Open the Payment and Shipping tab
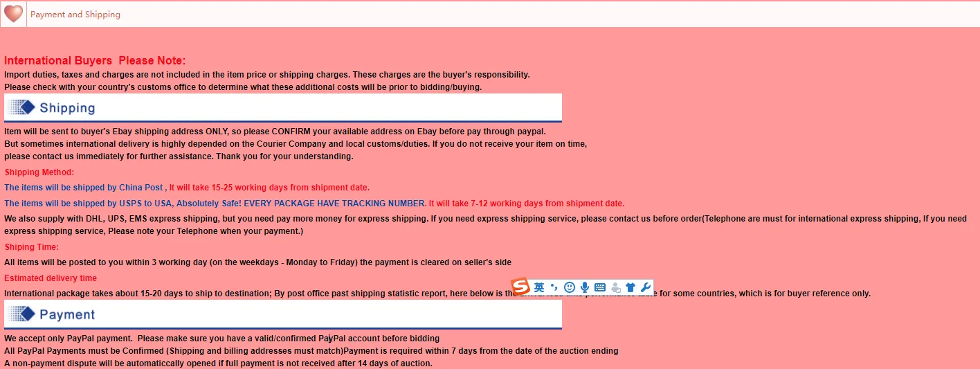The width and height of the screenshot is (980, 369). [75, 15]
